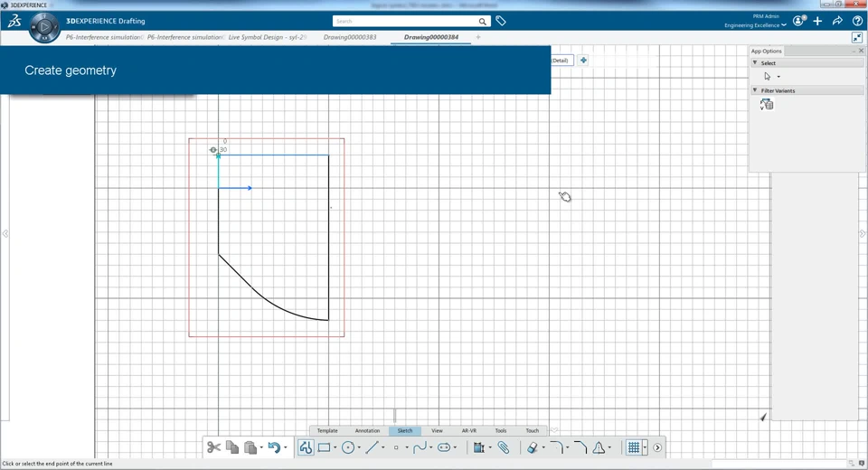The image size is (868, 470).
Task: Click the plus Add icon in header
Action: click(x=817, y=21)
